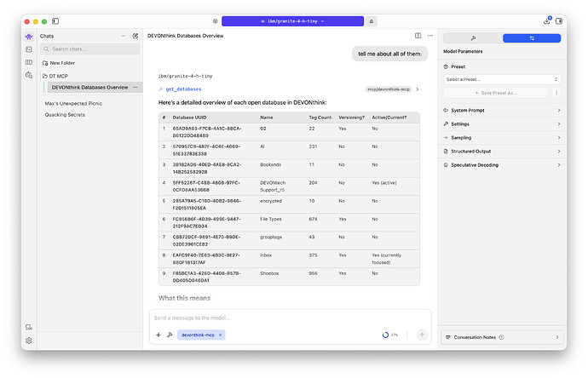This screenshot has height=378, width=588.
Task: Click the 'tell me about all of them.' message
Action: [389, 54]
